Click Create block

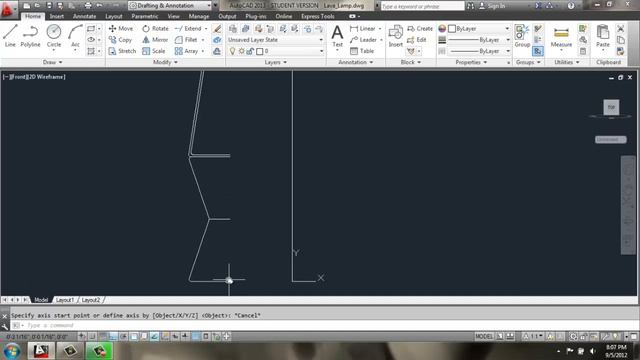pyautogui.click(x=420, y=29)
